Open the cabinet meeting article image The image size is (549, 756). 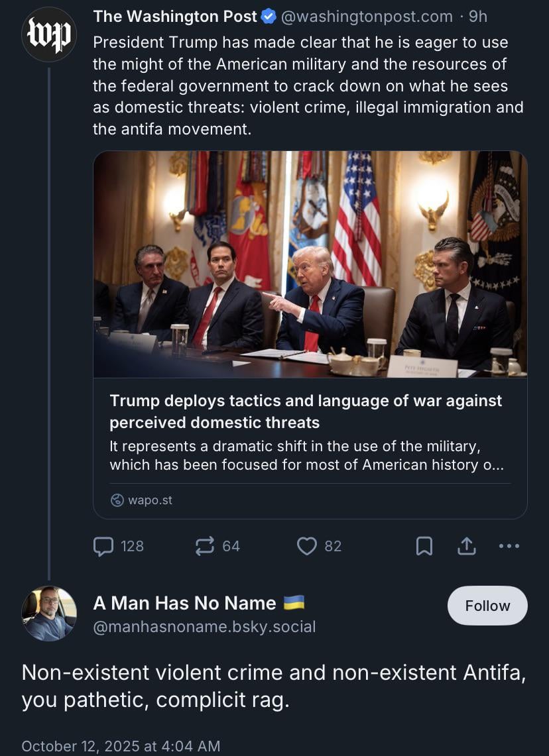[x=310, y=264]
